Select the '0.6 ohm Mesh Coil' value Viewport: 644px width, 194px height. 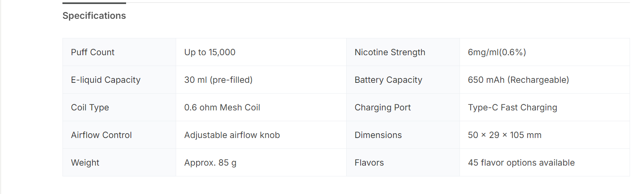pos(222,108)
